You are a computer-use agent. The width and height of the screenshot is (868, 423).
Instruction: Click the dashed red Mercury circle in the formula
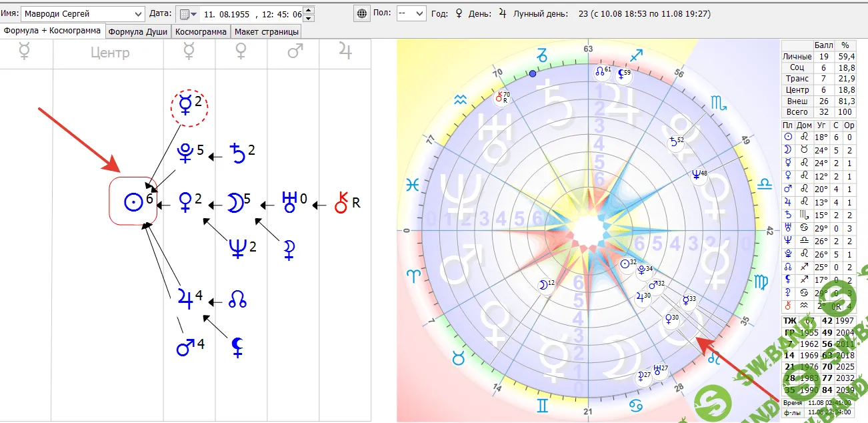point(187,107)
